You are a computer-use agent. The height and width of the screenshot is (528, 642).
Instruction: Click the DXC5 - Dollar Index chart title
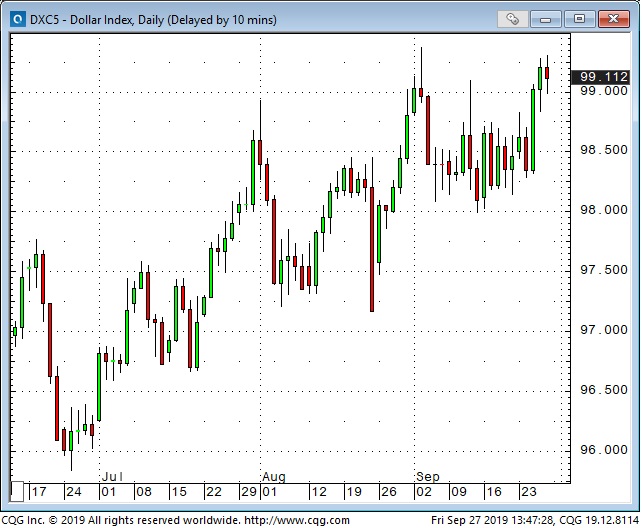tap(154, 20)
